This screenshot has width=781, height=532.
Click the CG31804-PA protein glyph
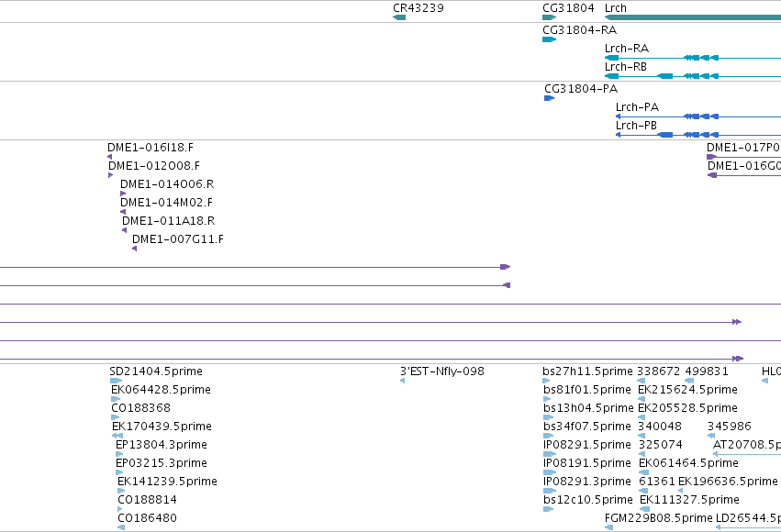coord(549,98)
